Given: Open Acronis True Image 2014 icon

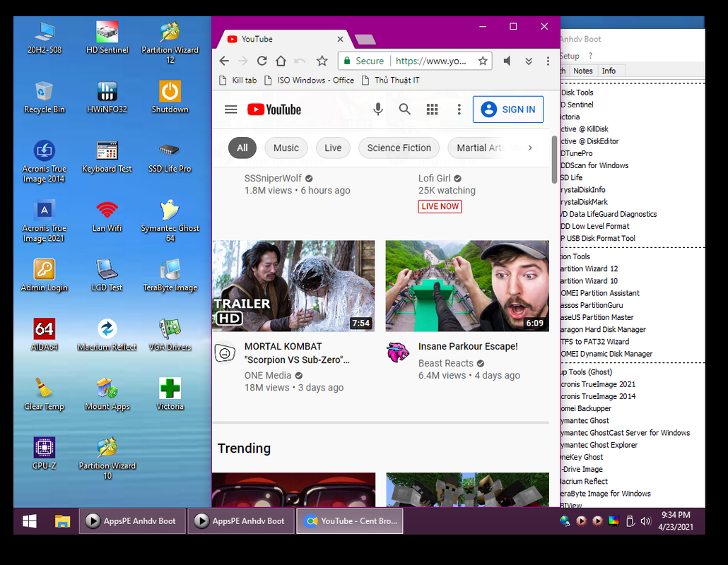Looking at the screenshot, I should click(44, 162).
